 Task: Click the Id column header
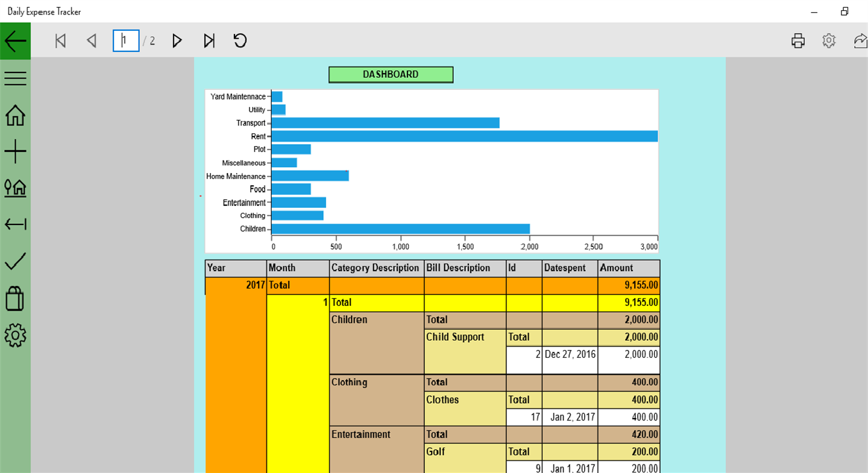click(x=524, y=268)
